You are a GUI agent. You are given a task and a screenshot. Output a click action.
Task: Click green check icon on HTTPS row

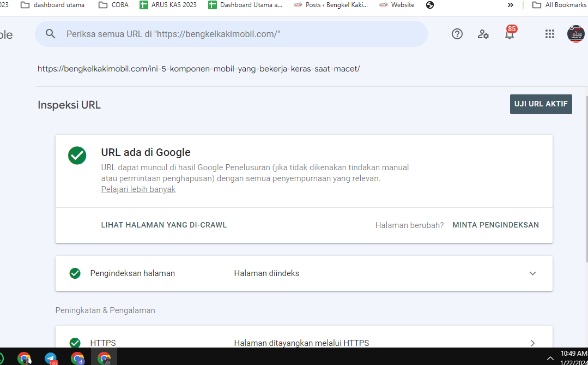point(75,343)
